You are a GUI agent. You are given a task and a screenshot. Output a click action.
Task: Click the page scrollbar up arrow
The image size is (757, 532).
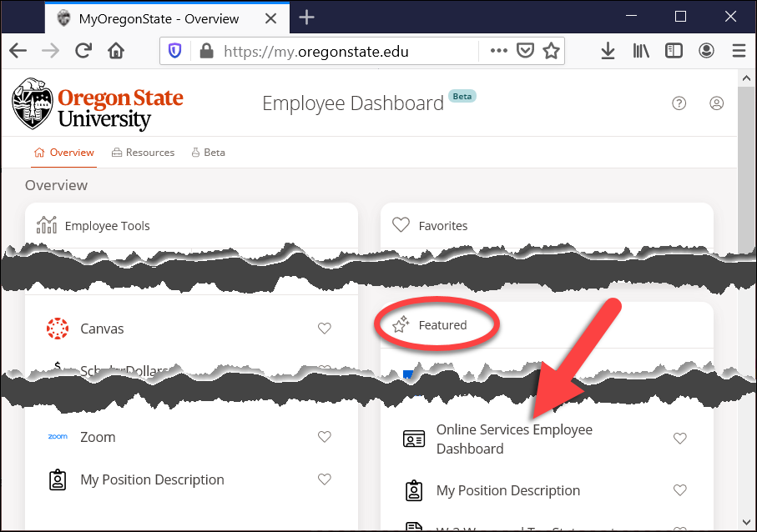tap(746, 78)
